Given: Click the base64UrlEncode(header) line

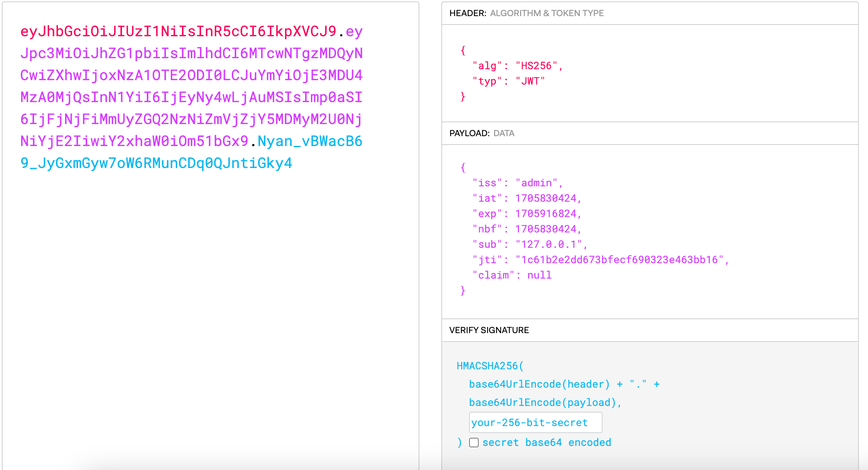Looking at the screenshot, I should point(539,384).
